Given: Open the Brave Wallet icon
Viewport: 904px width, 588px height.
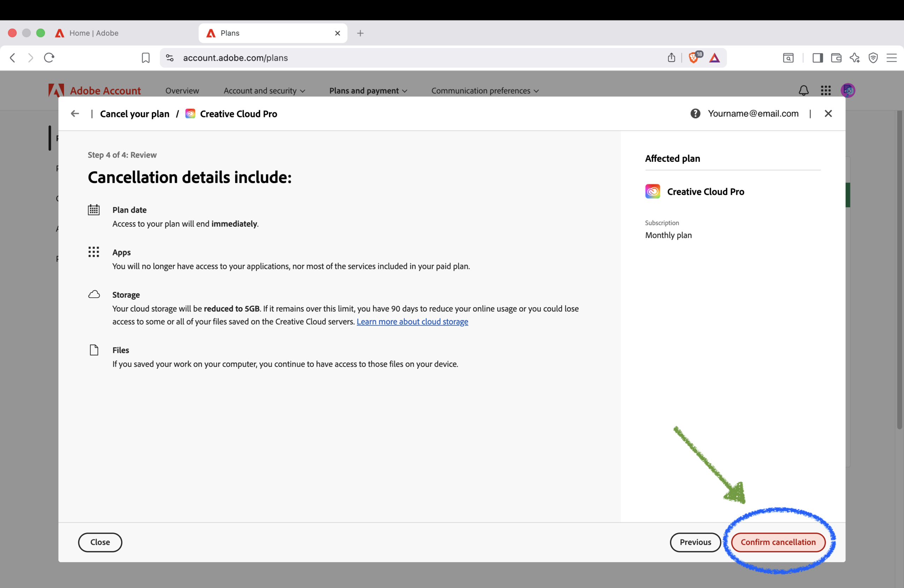Looking at the screenshot, I should tap(836, 58).
